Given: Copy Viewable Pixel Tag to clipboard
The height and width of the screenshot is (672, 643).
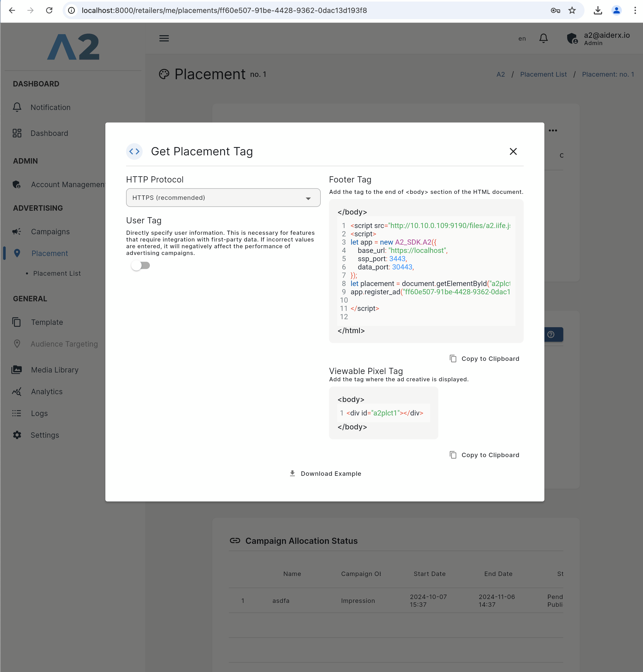Looking at the screenshot, I should [484, 455].
